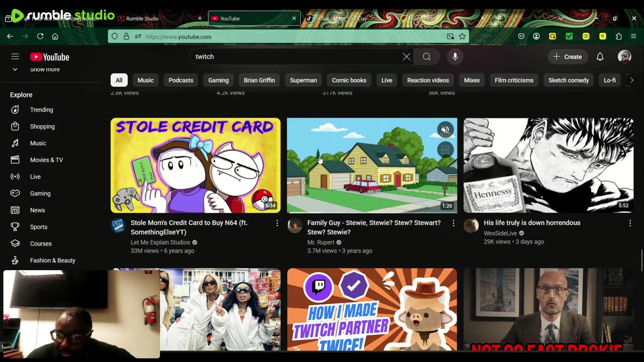The image size is (644, 362).
Task: Select the Podcasts filter chip
Action: pos(181,80)
